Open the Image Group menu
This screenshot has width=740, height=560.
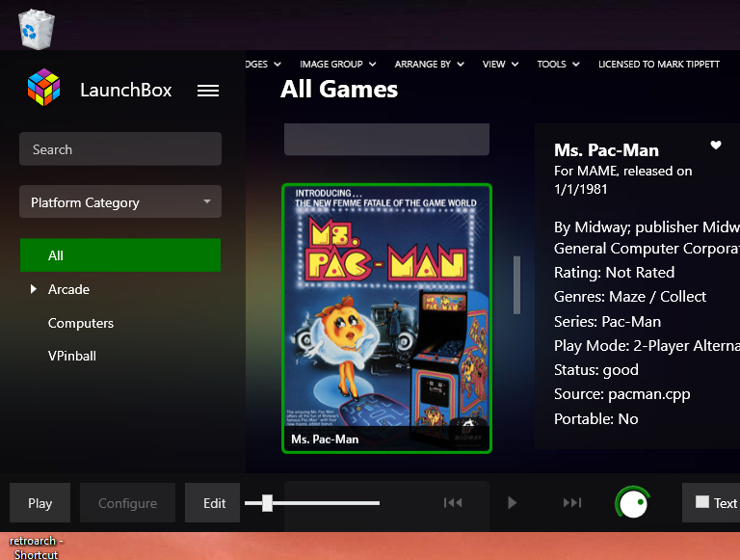[338, 65]
